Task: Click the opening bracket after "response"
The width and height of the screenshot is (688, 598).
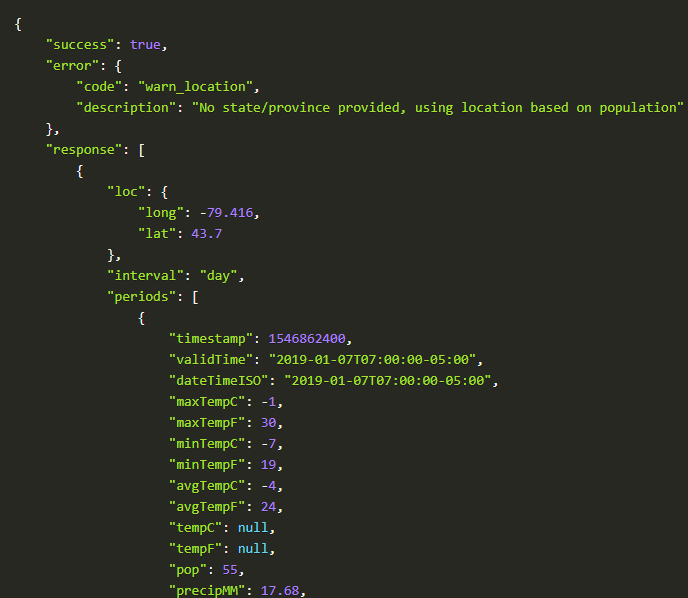Action: click(x=142, y=150)
